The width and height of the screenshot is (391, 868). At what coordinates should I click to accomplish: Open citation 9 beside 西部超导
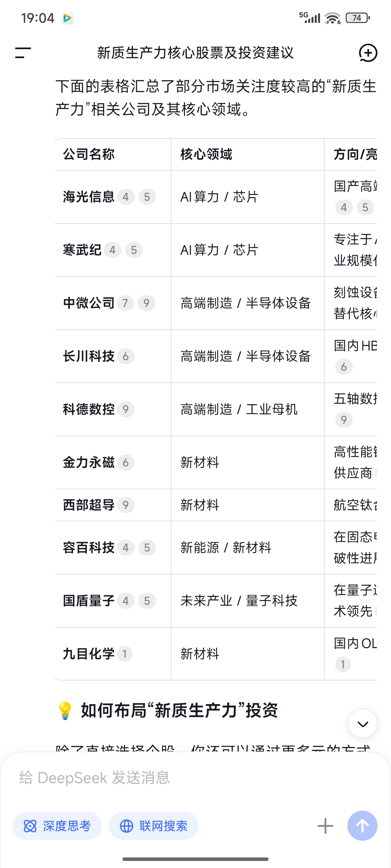click(126, 505)
